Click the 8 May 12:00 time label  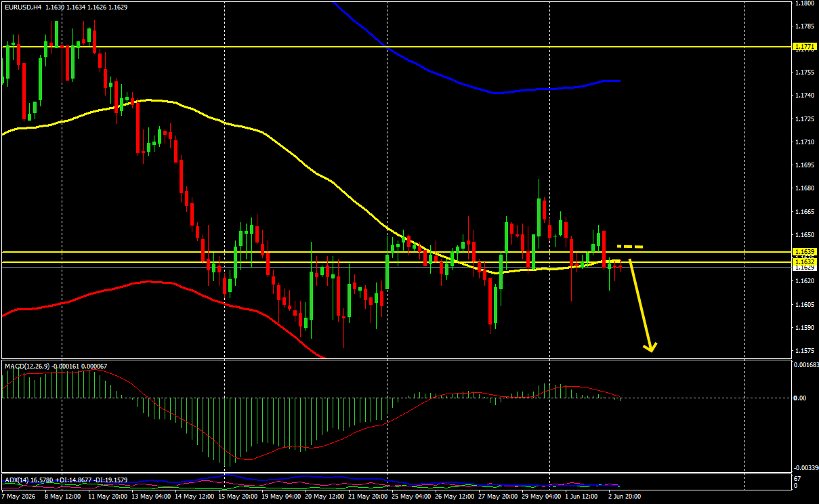[x=63, y=497]
